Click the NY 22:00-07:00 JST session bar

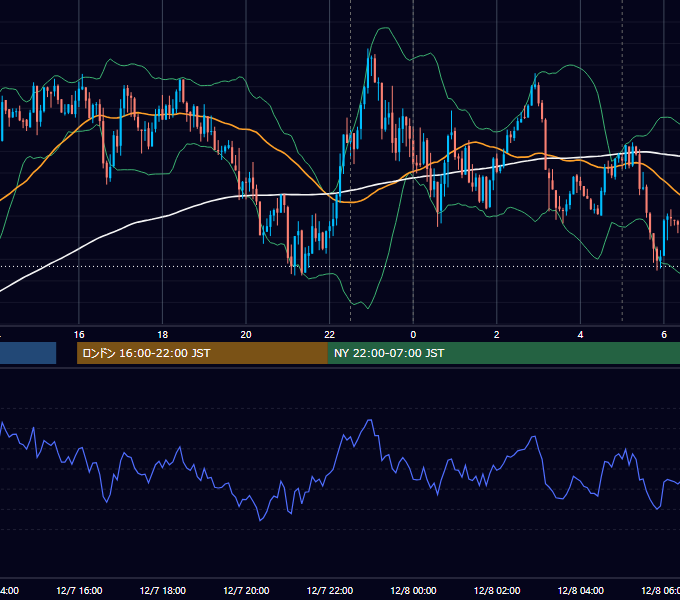coord(504,353)
